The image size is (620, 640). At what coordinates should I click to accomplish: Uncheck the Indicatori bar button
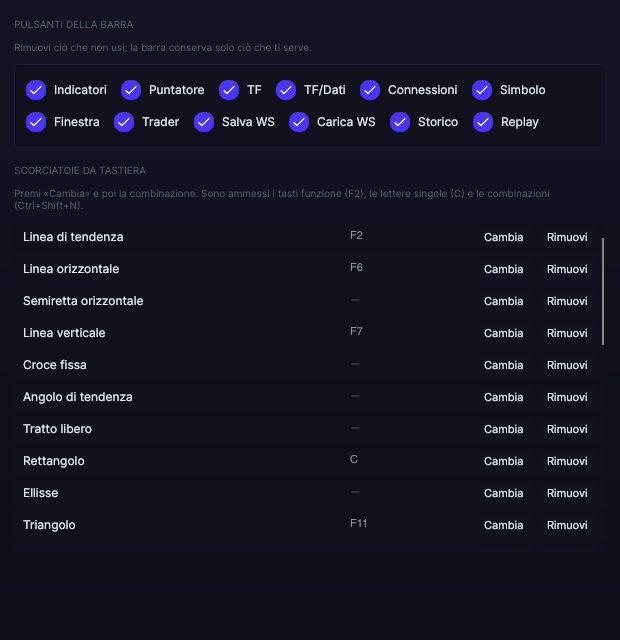[x=36, y=90]
